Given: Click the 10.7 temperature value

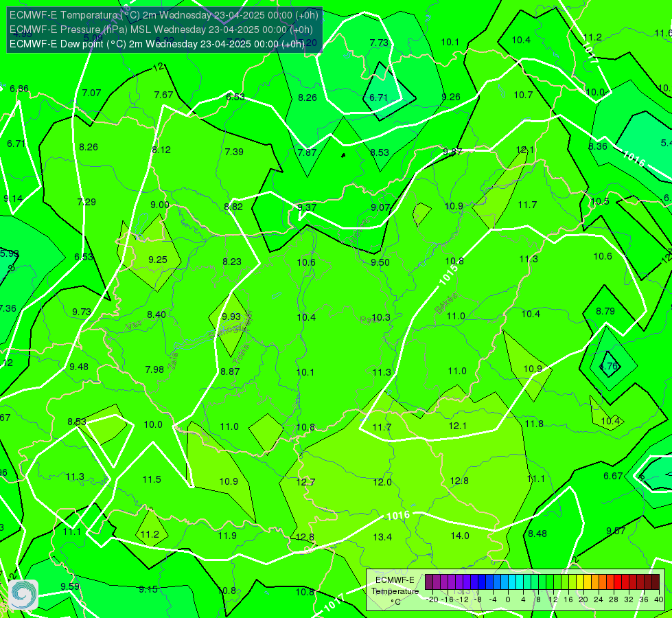Looking at the screenshot, I should pos(523,95).
